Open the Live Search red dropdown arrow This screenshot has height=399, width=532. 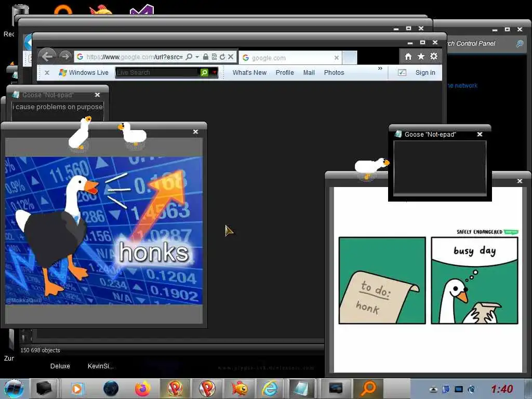pyautogui.click(x=214, y=72)
